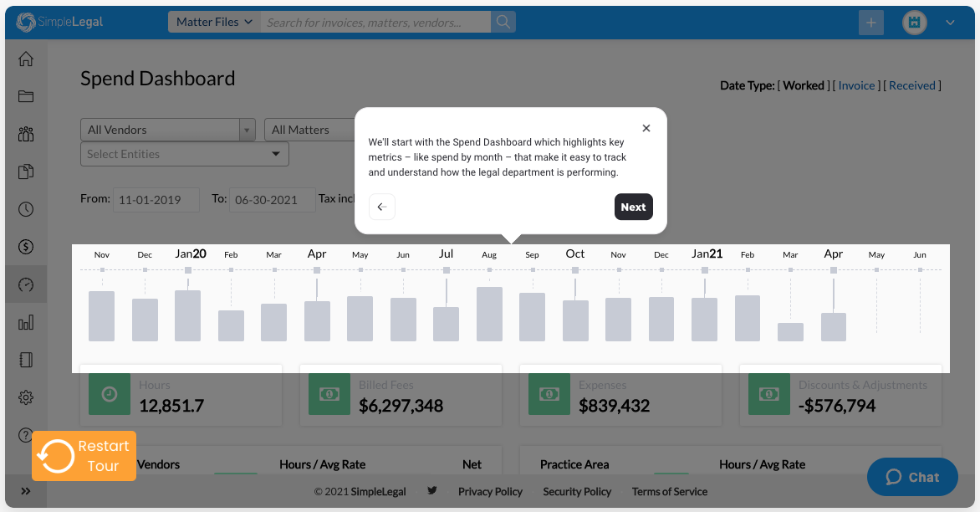Image resolution: width=980 pixels, height=512 pixels.
Task: Expand the Select Entities dropdown
Action: [184, 154]
